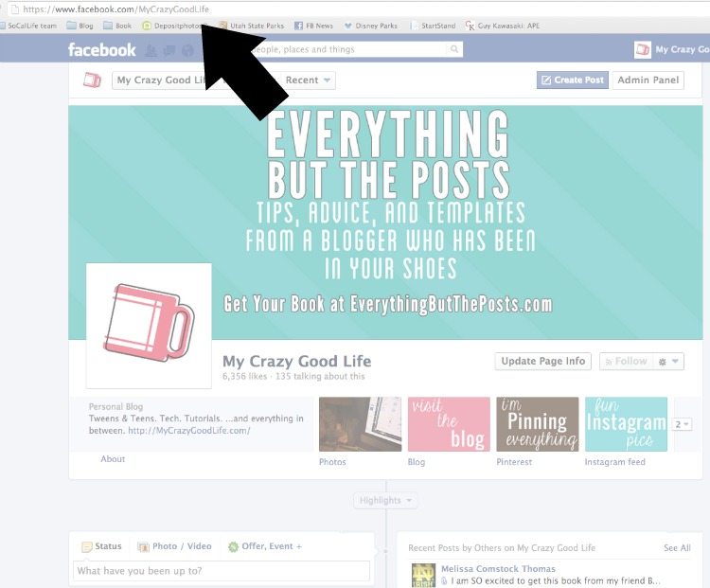This screenshot has width=710, height=588.
Task: Expand the Recent dropdown
Action: click(x=309, y=80)
